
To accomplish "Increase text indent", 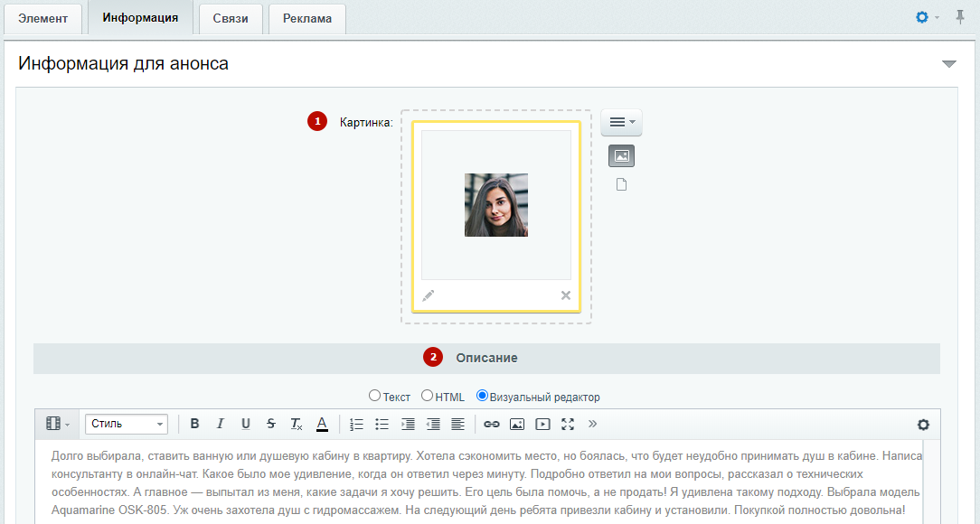I will [x=408, y=424].
